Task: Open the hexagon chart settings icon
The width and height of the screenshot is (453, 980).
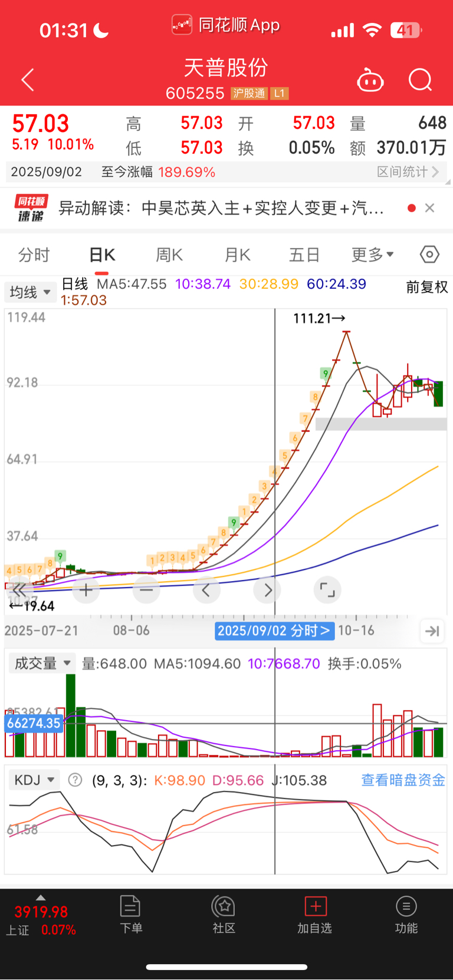Action: pos(429,255)
